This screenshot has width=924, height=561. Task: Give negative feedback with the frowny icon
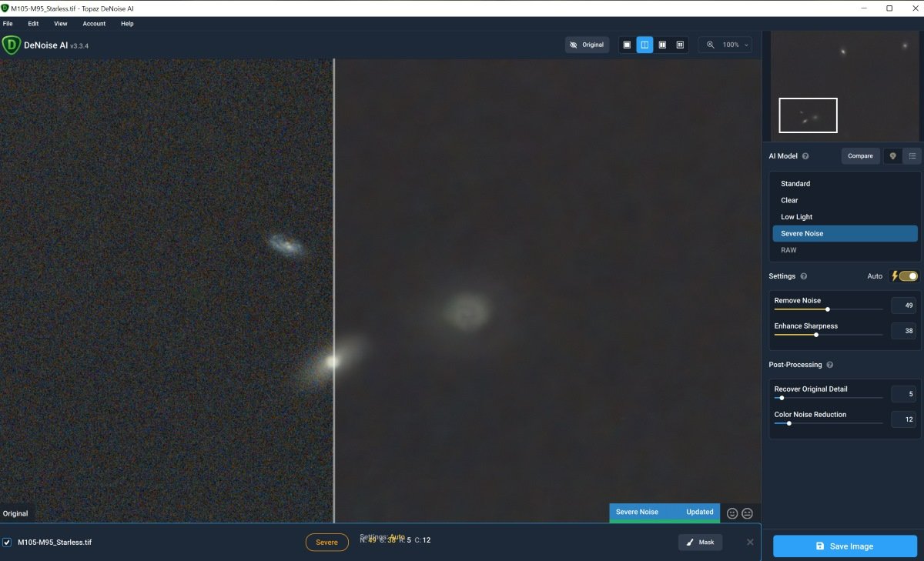(x=747, y=513)
